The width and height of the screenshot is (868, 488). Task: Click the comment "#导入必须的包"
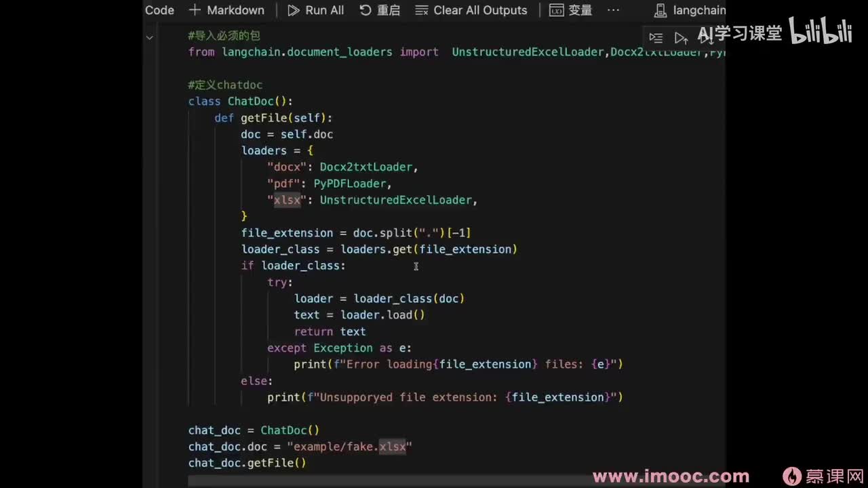(224, 35)
